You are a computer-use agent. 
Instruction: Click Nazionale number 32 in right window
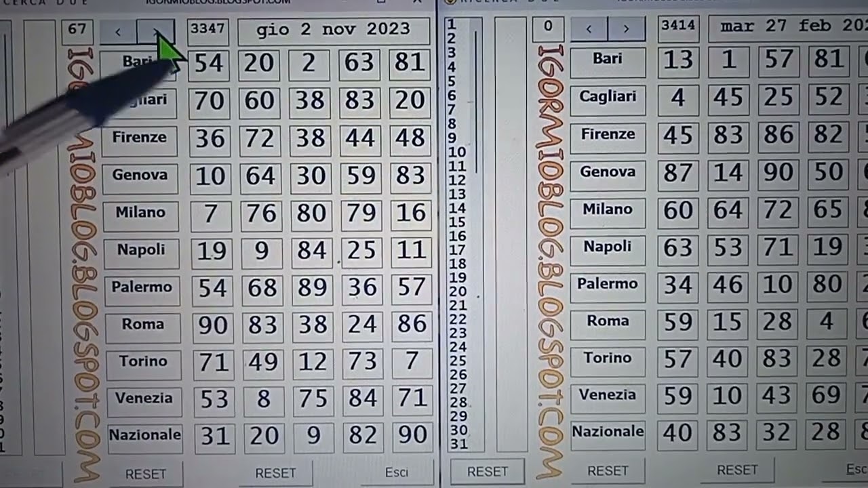pyautogui.click(x=777, y=432)
